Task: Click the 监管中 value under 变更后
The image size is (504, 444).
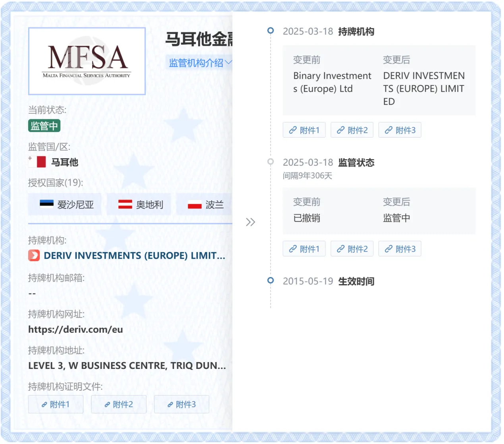Action: point(396,218)
